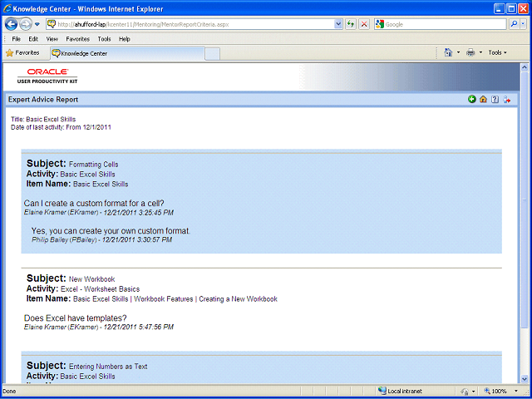Click the address bar URL field
The height and width of the screenshot is (399, 532).
pyautogui.click(x=190, y=24)
